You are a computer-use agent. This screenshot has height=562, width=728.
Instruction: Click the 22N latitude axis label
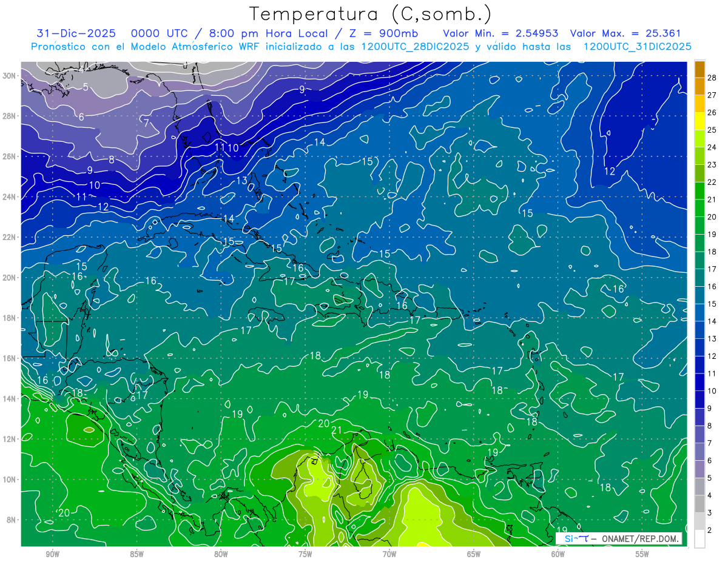click(x=10, y=237)
